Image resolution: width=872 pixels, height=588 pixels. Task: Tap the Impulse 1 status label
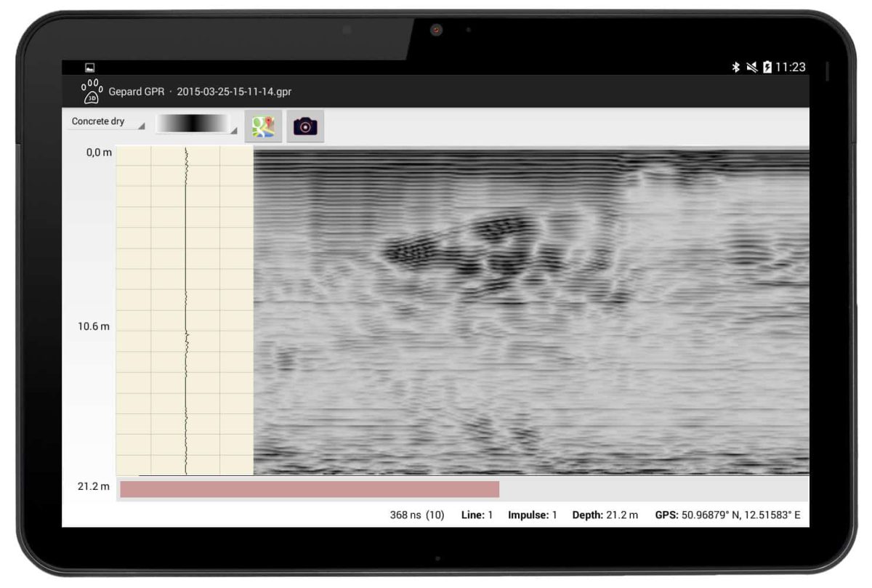coord(533,515)
